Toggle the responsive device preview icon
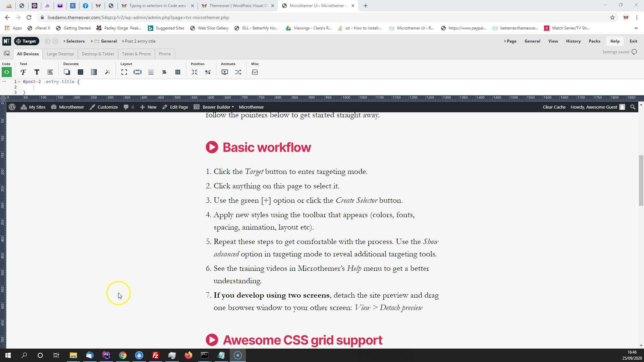 coord(6,54)
